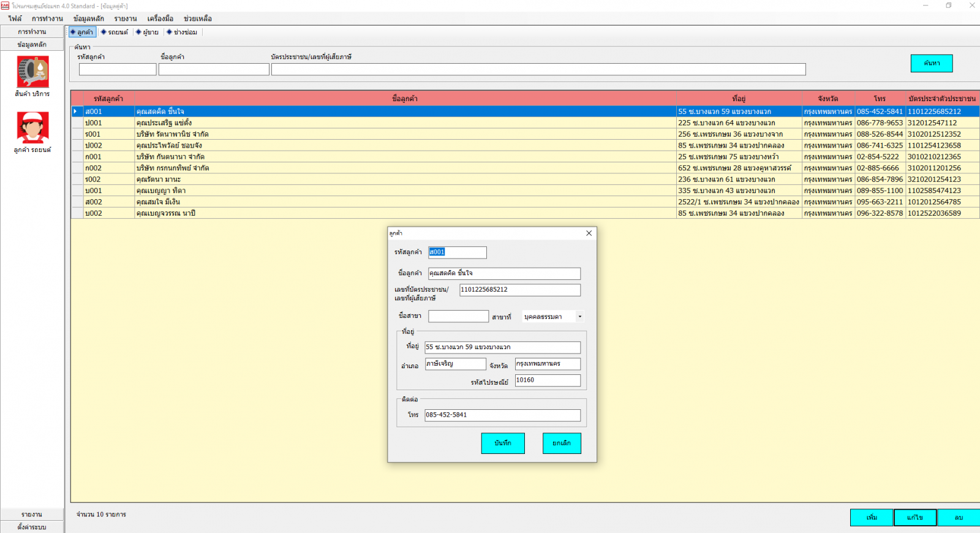Image resolution: width=980 pixels, height=533 pixels.
Task: Select the รายงาน section in the left sidebar
Action: point(32,515)
